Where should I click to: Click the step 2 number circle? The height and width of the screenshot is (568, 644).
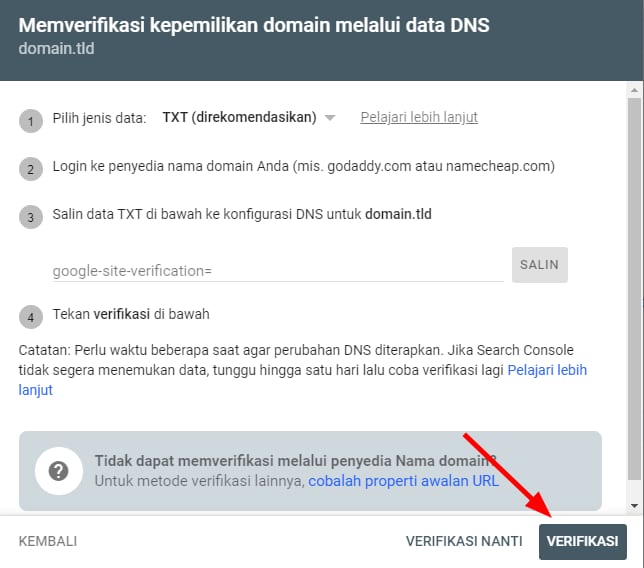30,169
